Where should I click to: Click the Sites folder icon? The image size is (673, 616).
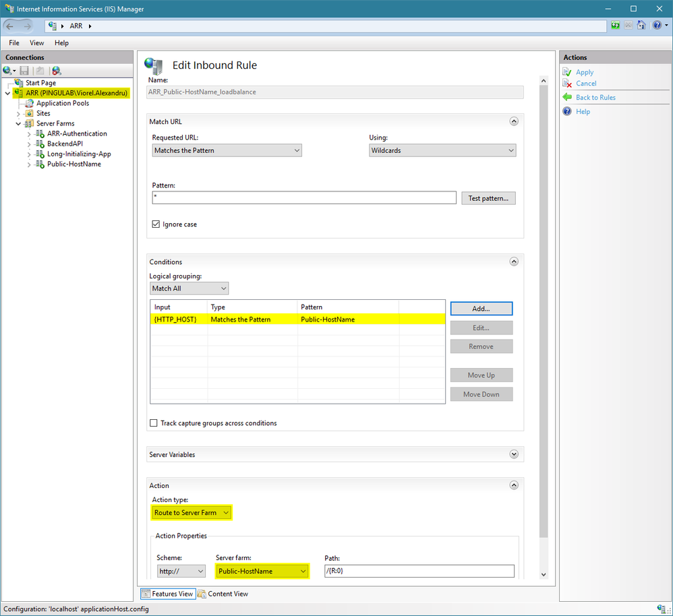29,113
